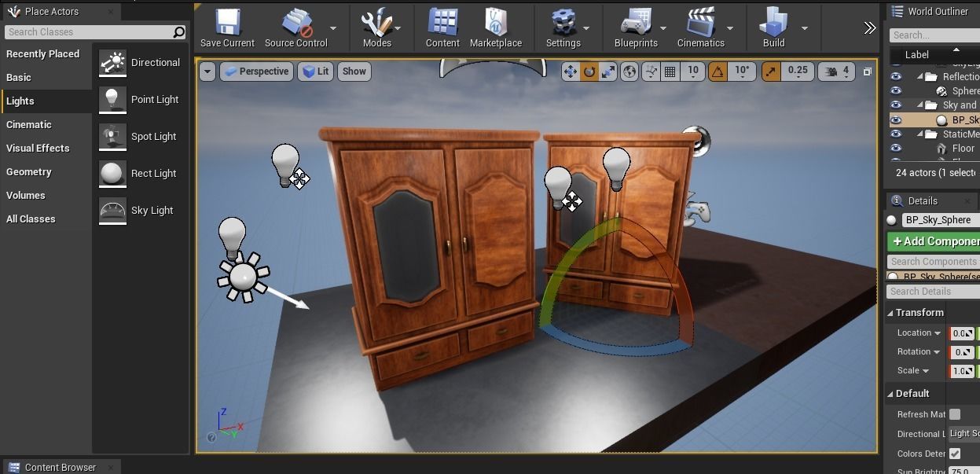The height and width of the screenshot is (474, 980).
Task: Select the scale gizmo mode
Action: (x=608, y=72)
